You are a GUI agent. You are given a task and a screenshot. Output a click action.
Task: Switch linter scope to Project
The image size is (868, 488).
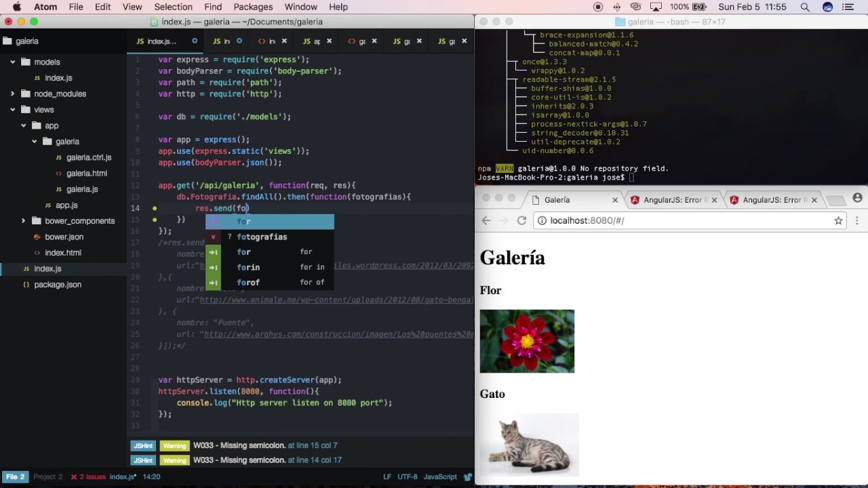47,476
